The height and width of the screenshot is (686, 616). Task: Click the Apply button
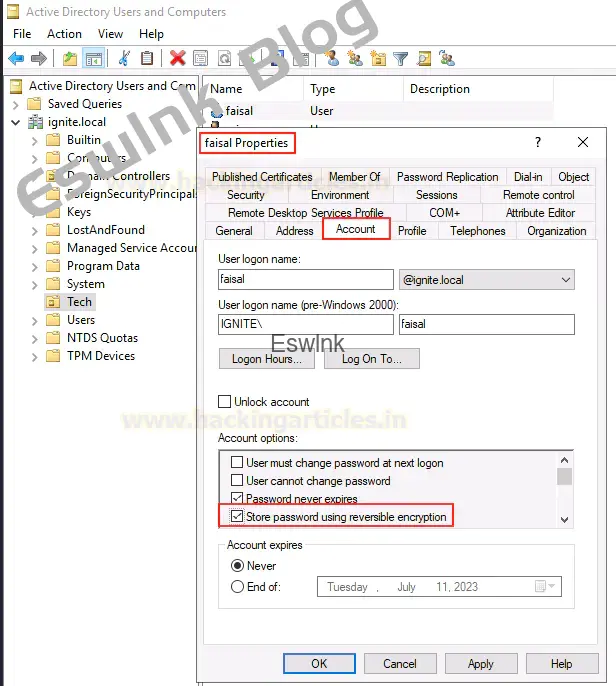(480, 663)
